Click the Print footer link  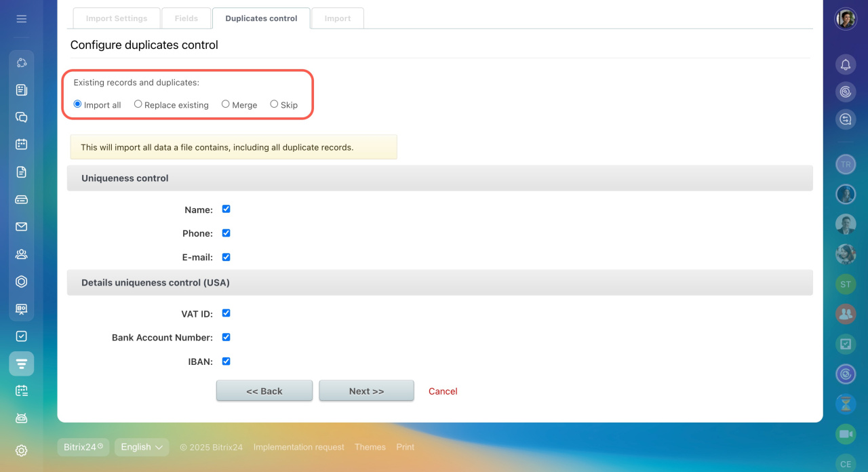(406, 447)
